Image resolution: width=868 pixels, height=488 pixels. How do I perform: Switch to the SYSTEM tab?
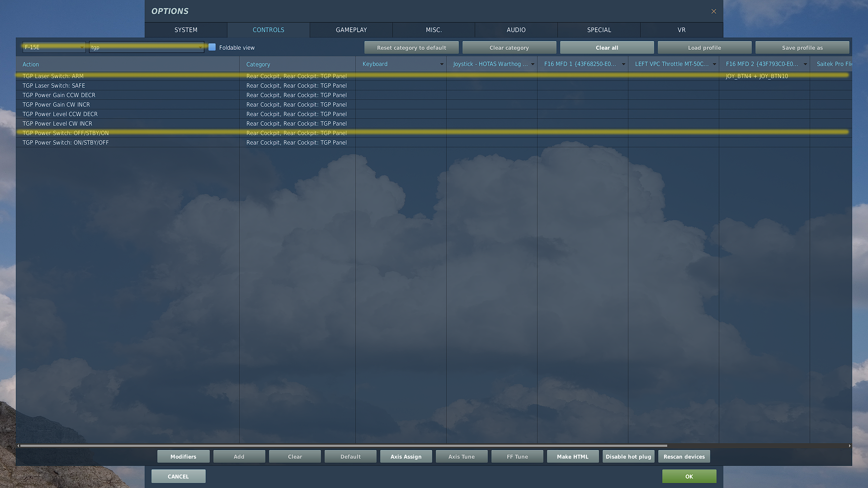pyautogui.click(x=186, y=30)
